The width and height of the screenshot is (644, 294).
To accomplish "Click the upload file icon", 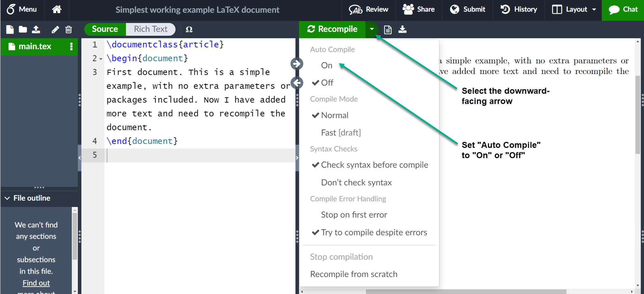I will tap(36, 30).
